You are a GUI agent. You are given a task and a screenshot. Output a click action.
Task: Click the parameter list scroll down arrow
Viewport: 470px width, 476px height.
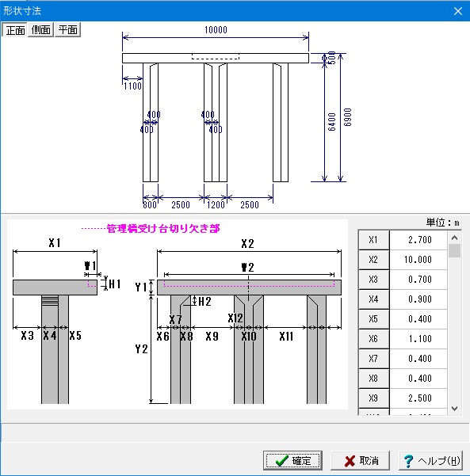click(x=454, y=409)
